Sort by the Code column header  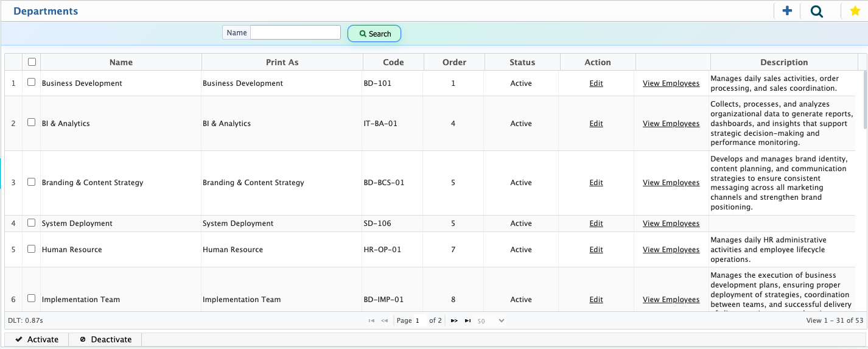pos(393,62)
